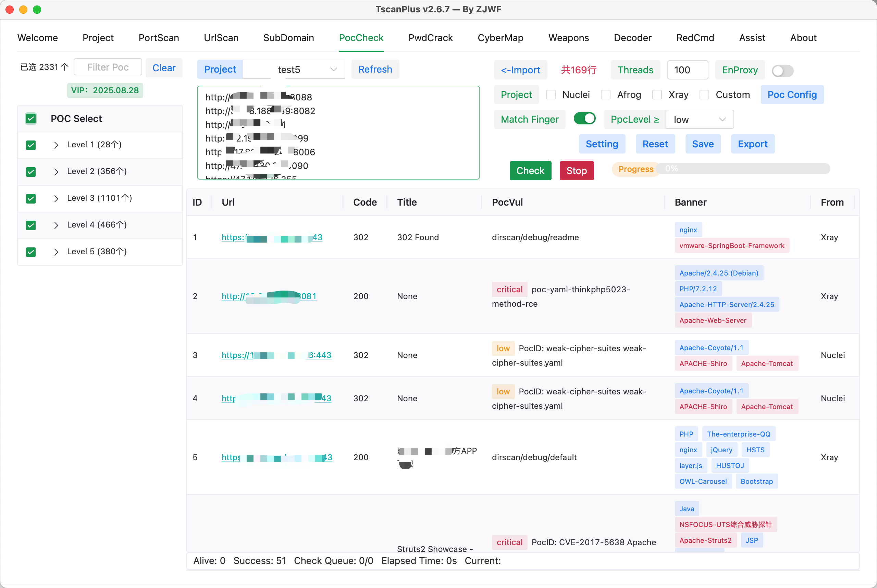Tick the Xray checkbox

(657, 95)
